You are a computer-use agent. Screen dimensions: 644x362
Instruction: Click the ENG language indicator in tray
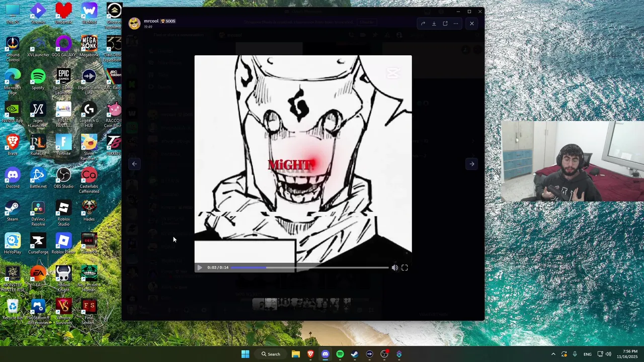(x=587, y=354)
